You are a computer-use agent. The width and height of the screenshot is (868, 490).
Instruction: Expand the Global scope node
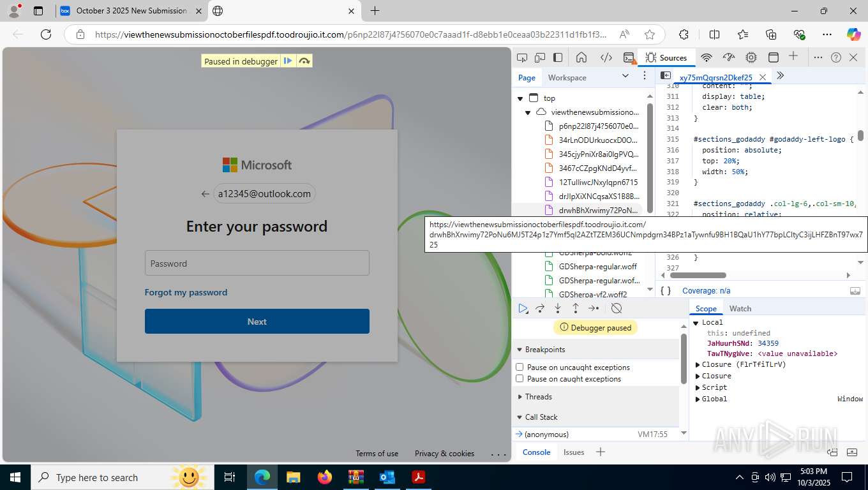698,399
